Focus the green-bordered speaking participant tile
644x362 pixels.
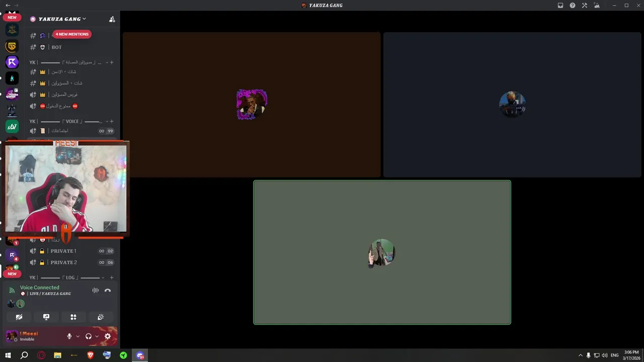pyautogui.click(x=382, y=252)
